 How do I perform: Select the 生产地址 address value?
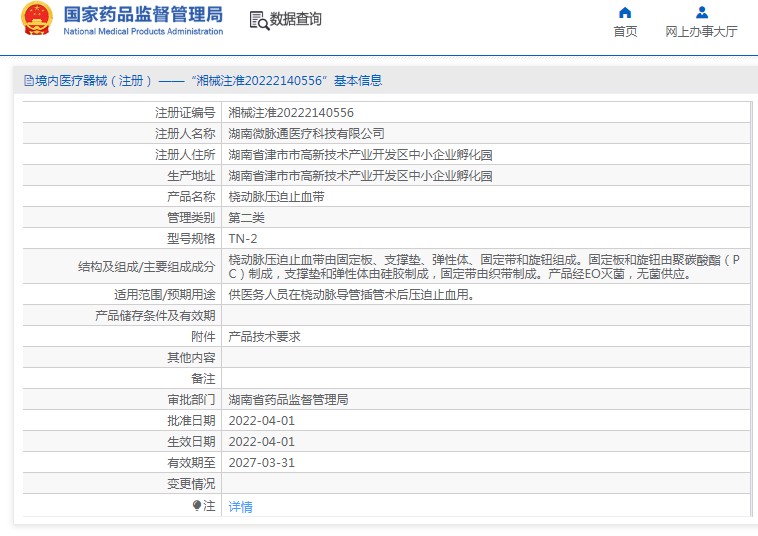pos(360,176)
